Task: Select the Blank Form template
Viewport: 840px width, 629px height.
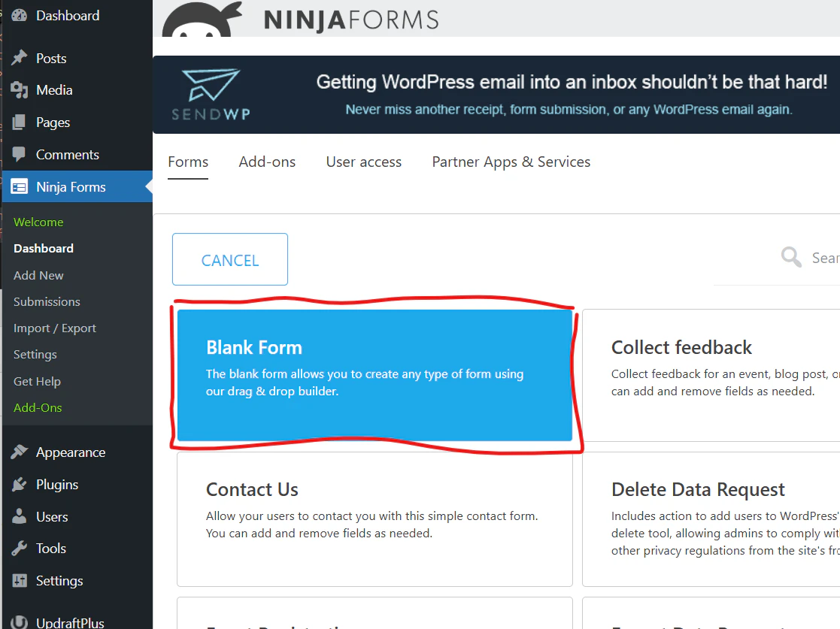Action: pos(375,375)
